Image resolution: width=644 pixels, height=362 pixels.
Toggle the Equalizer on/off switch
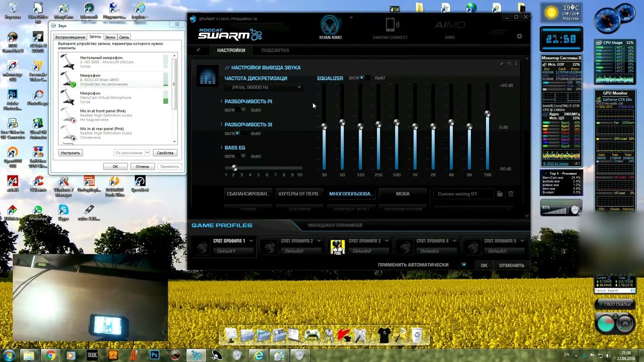pyautogui.click(x=365, y=78)
